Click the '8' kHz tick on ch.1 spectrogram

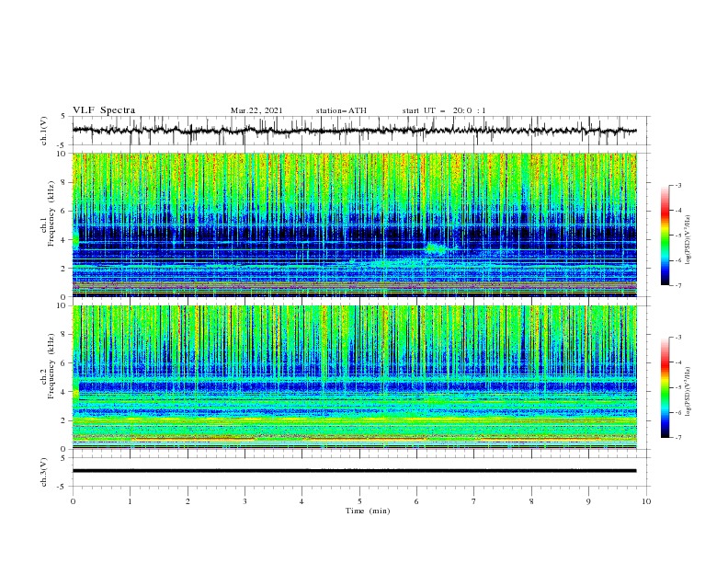65,182
